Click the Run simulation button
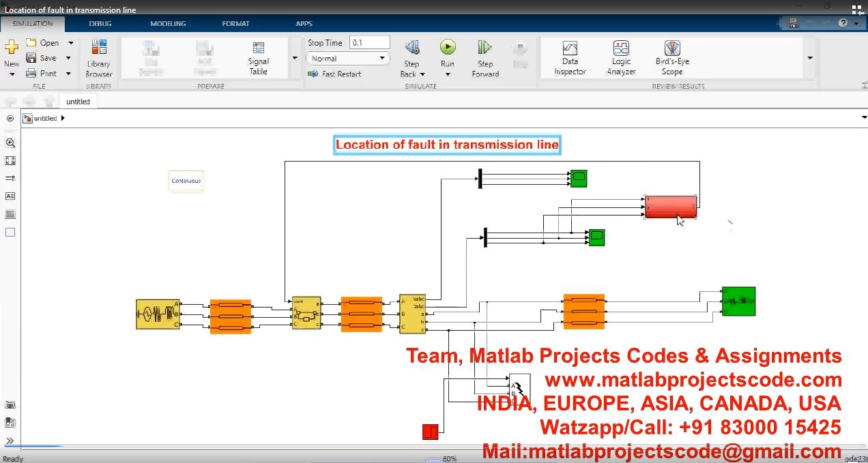The image size is (868, 463). 447,47
